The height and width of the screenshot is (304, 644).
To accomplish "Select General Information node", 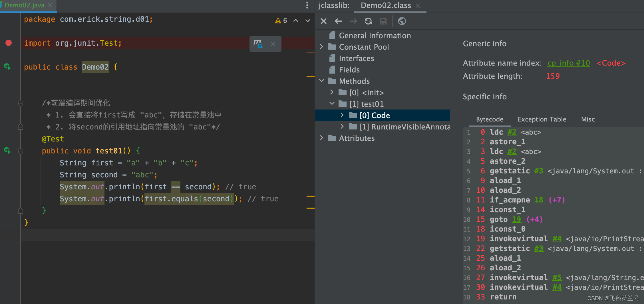I will pyautogui.click(x=375, y=36).
